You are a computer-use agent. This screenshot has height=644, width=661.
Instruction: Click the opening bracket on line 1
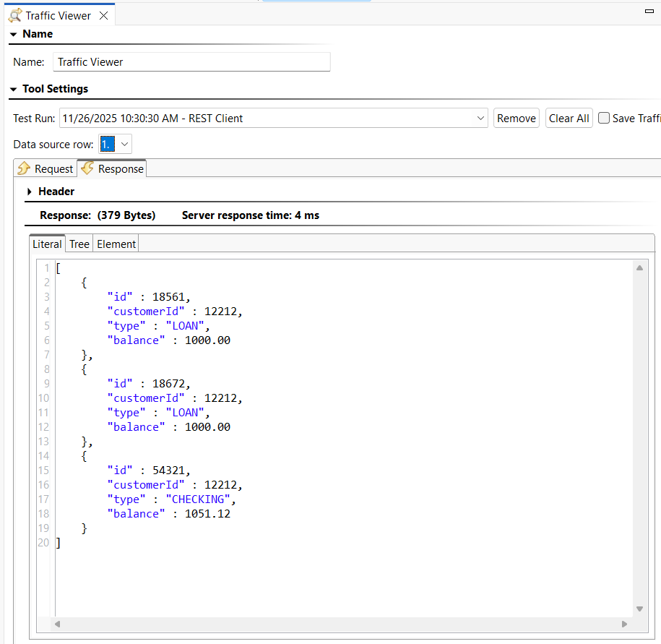[59, 268]
